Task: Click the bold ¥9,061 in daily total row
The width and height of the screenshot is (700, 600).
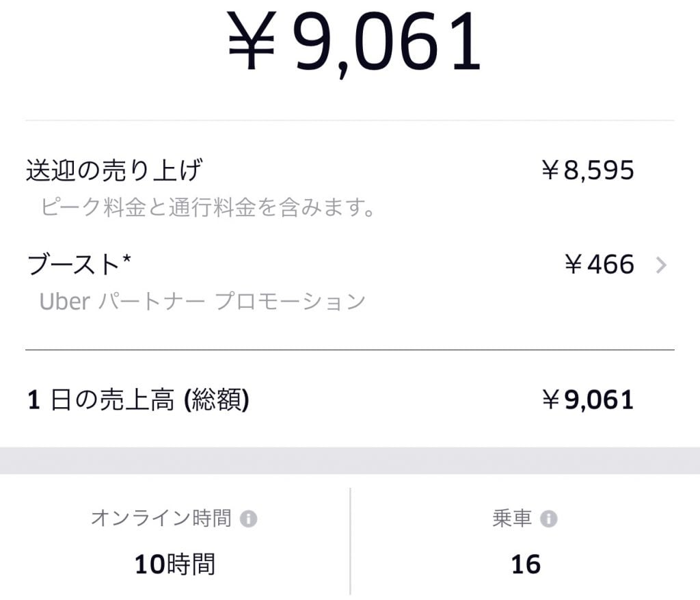Action: pos(588,400)
